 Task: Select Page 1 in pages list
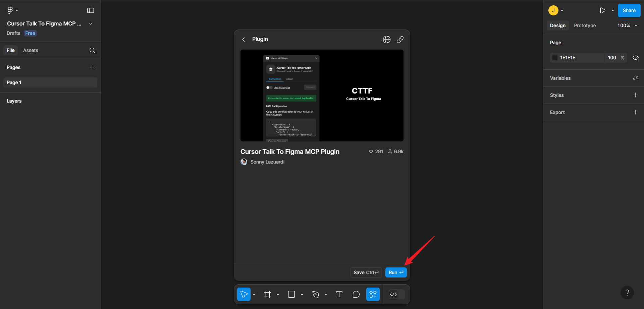point(50,82)
